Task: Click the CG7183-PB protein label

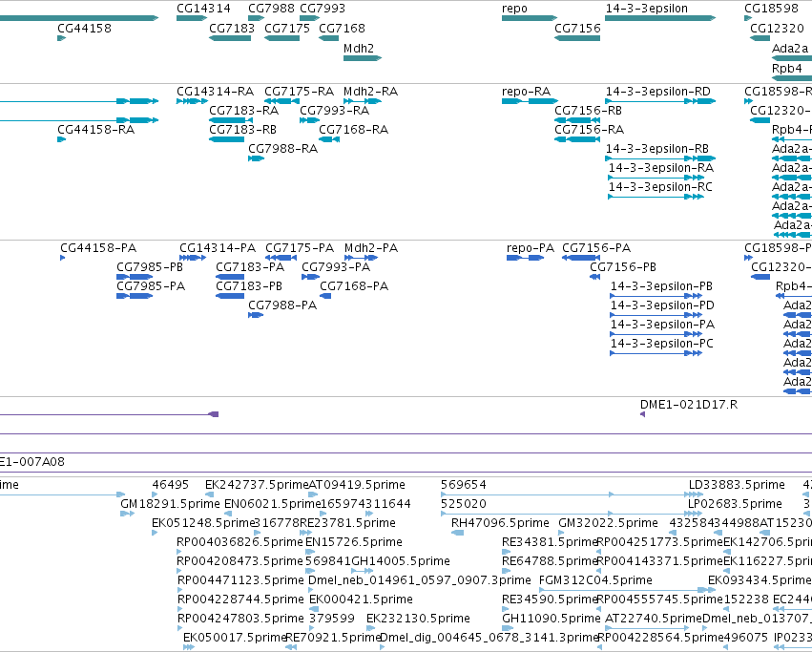Action: click(249, 286)
